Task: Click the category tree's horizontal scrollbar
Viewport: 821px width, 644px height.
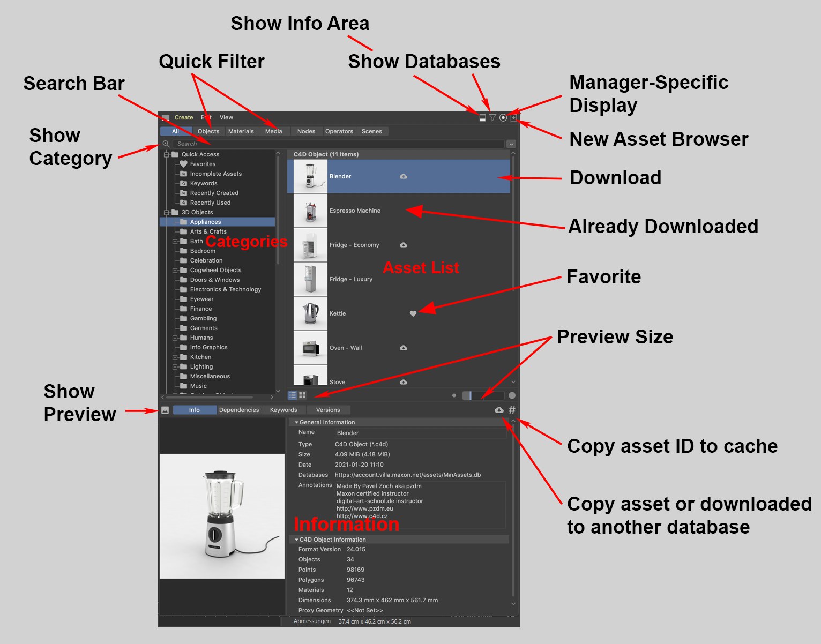Action: point(210,397)
